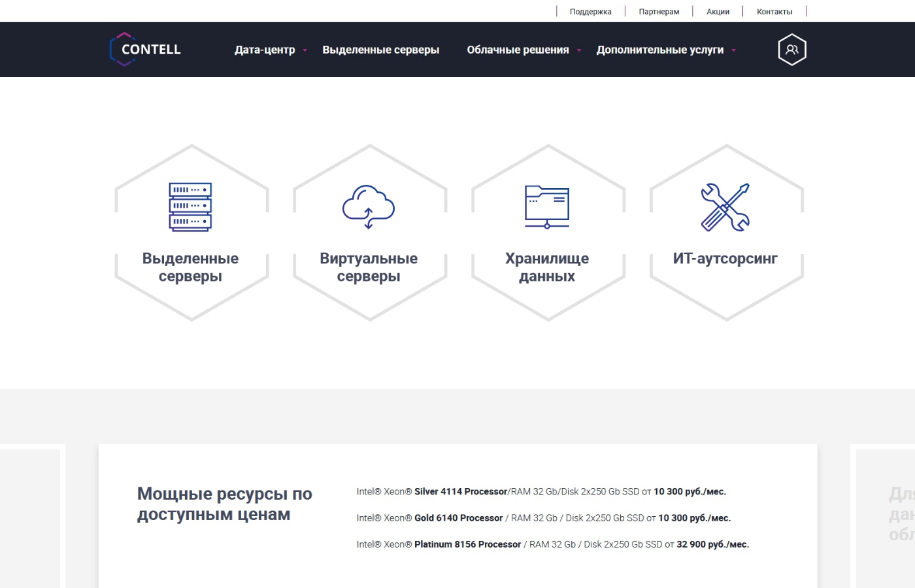Expand the Облачные решения dropdown arrow
Image resolution: width=915 pixels, height=588 pixels.
point(578,50)
